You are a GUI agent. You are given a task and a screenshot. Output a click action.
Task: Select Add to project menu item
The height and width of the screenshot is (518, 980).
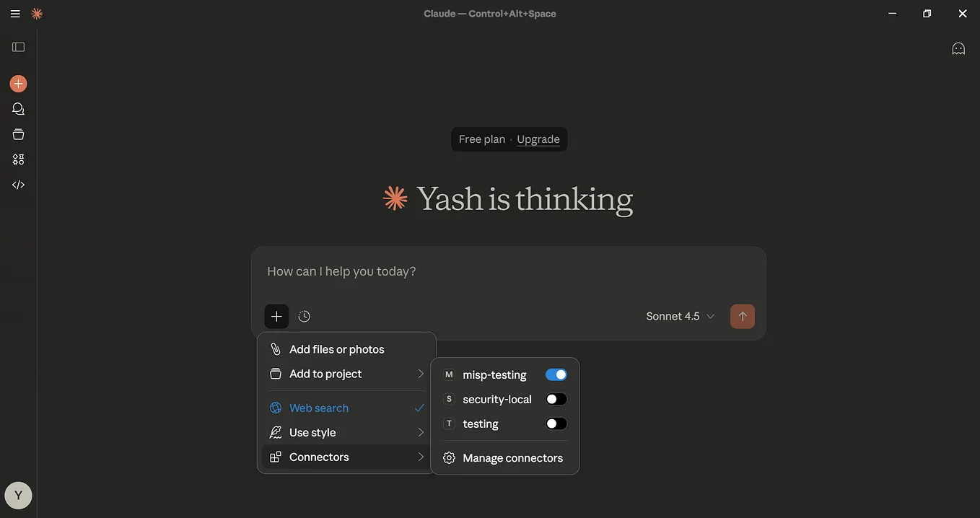click(347, 374)
